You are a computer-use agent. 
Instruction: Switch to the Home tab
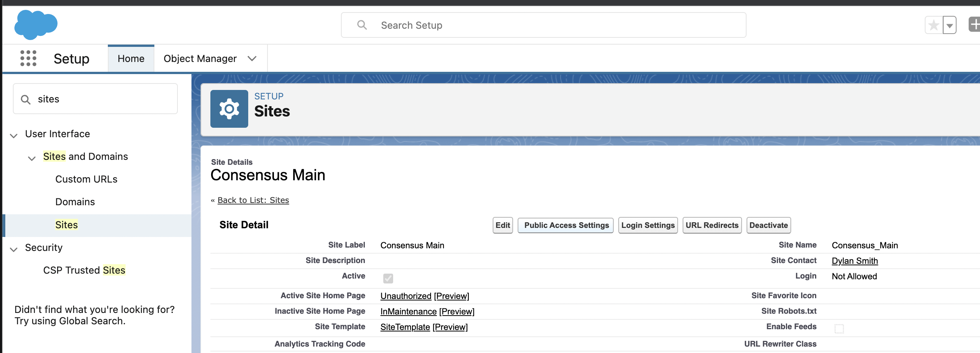coord(131,58)
